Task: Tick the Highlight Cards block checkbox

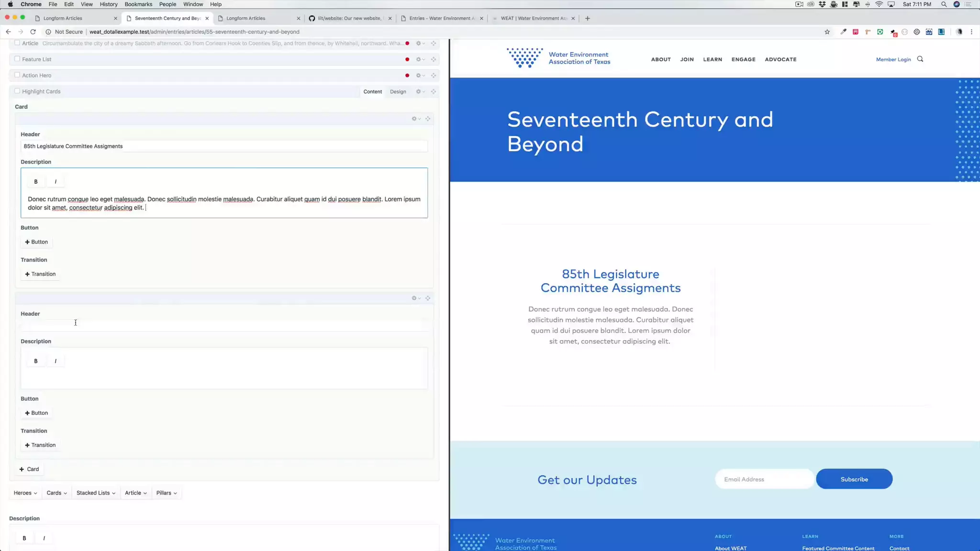Action: coord(17,91)
